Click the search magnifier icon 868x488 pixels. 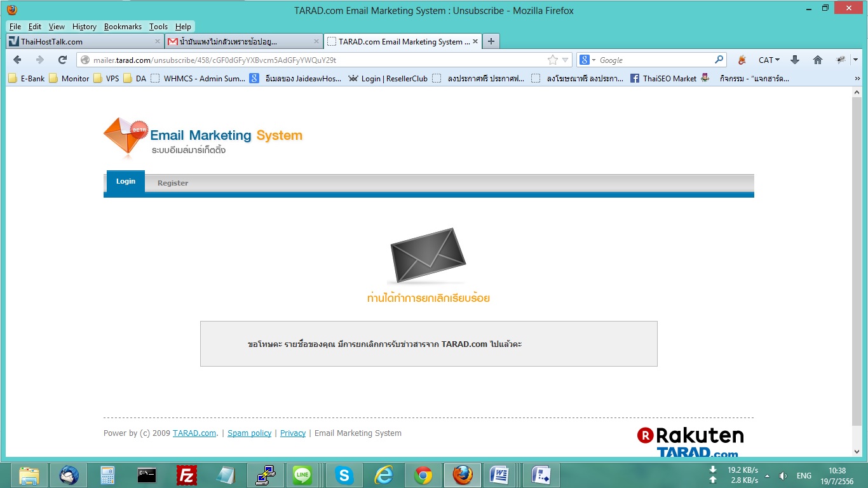(x=719, y=60)
